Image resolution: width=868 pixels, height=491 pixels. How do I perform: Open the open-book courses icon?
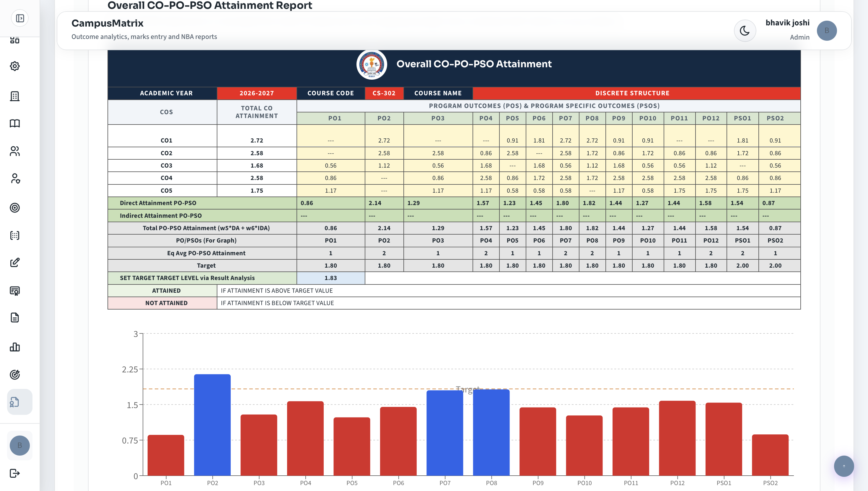(x=15, y=123)
